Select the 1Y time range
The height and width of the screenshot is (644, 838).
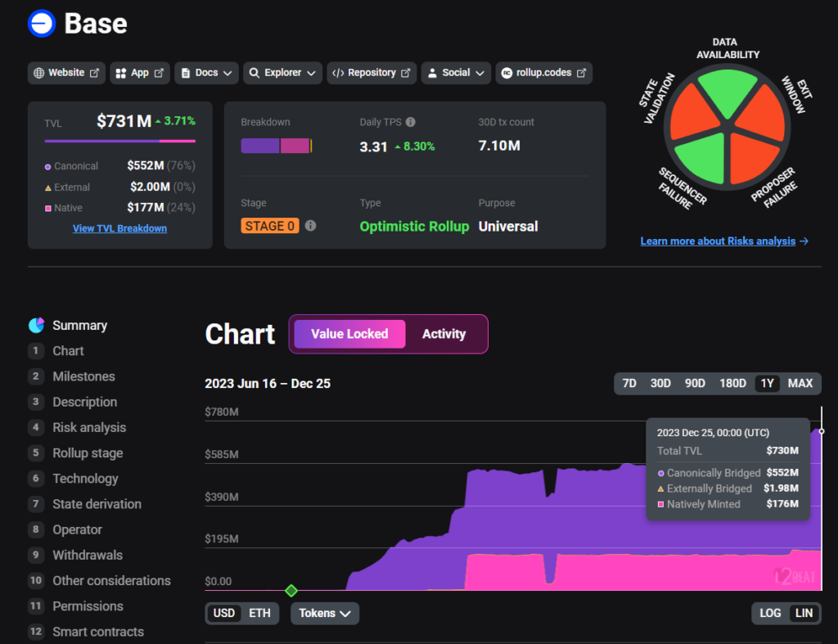tap(767, 383)
